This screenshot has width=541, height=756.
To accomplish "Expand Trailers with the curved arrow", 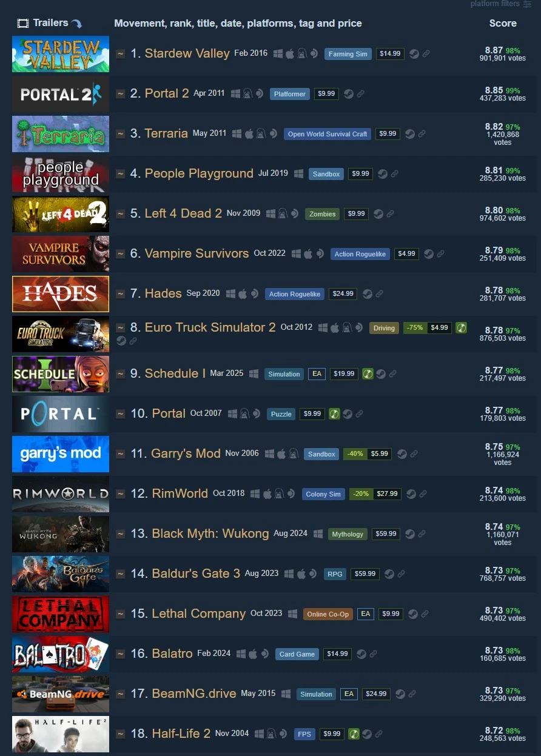I will coord(76,24).
